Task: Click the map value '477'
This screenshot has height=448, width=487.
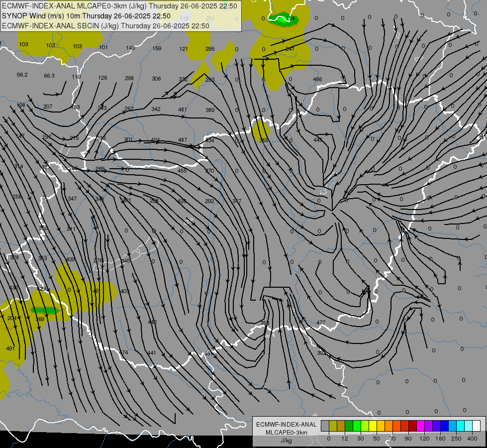Action: tap(321, 323)
